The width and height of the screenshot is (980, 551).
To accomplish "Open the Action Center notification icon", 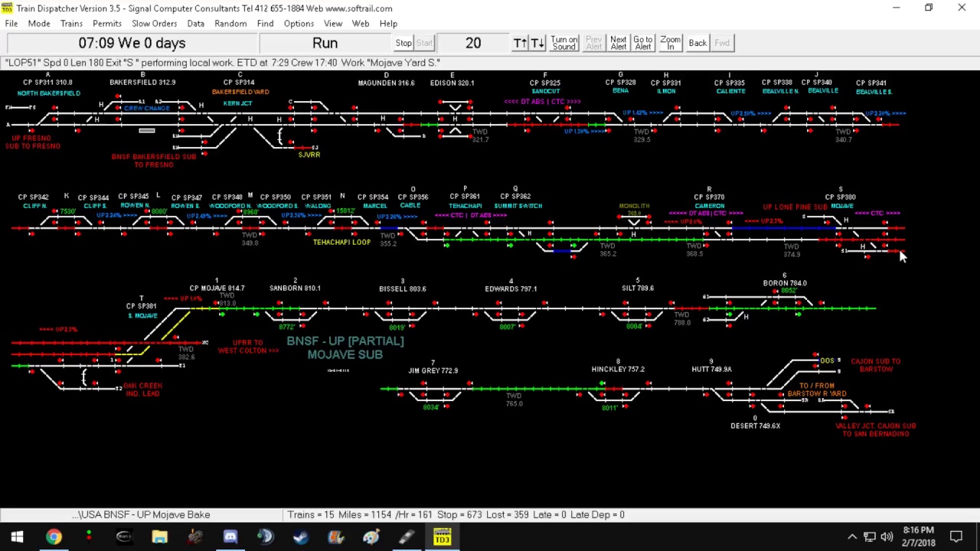I will (x=956, y=536).
